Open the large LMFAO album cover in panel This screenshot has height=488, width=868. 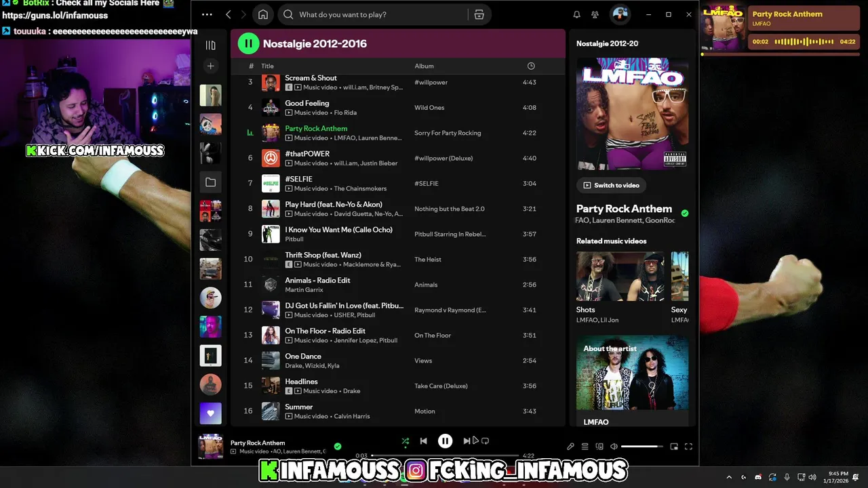coord(632,114)
